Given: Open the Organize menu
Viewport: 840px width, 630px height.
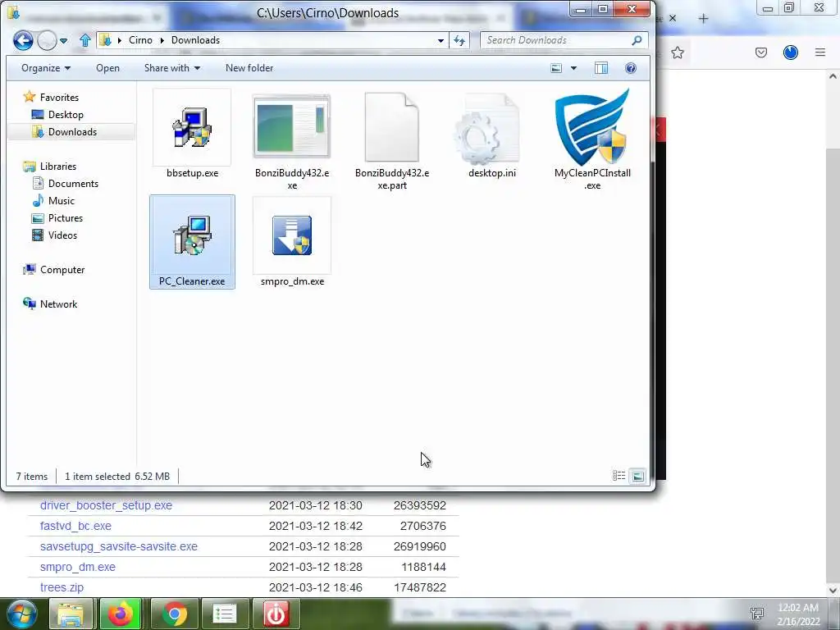Looking at the screenshot, I should pyautogui.click(x=46, y=68).
